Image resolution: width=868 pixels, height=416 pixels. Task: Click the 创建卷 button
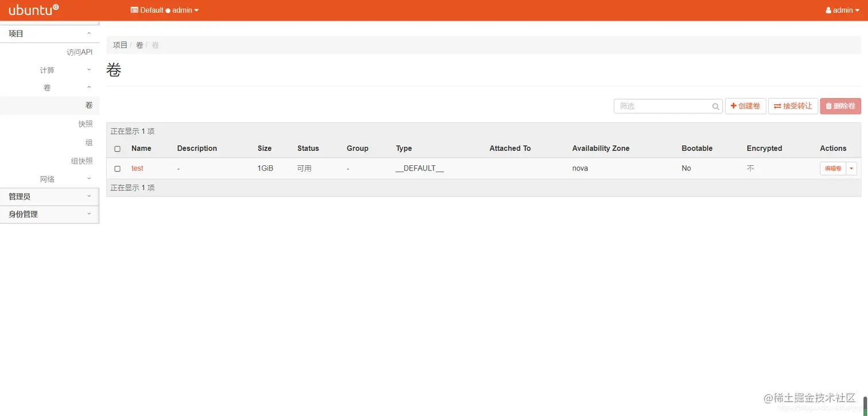[745, 106]
